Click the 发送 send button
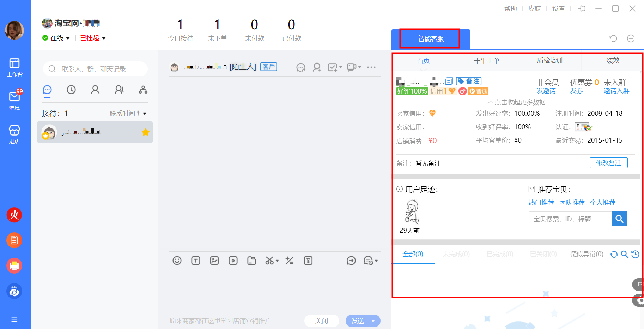This screenshot has width=644, height=329. (358, 321)
